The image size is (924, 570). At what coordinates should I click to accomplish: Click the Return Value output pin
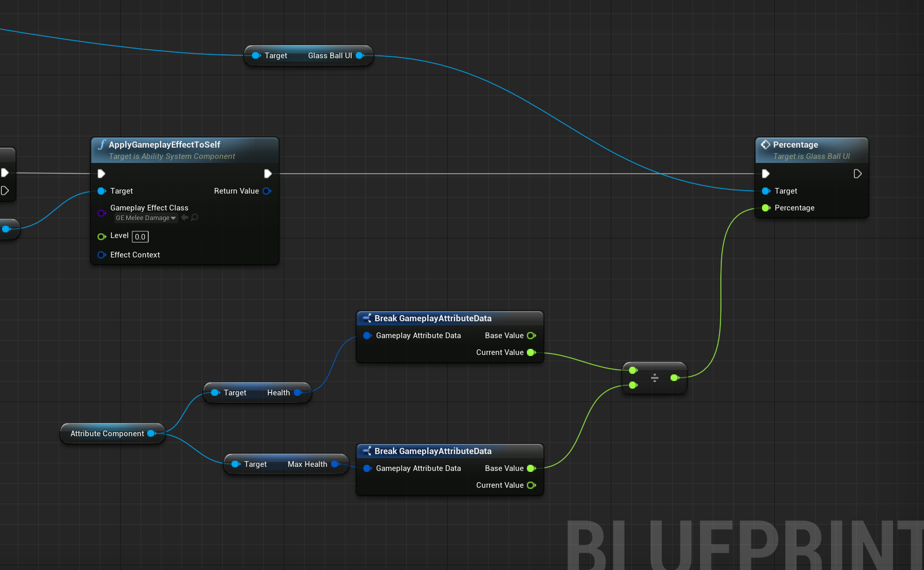pos(267,191)
